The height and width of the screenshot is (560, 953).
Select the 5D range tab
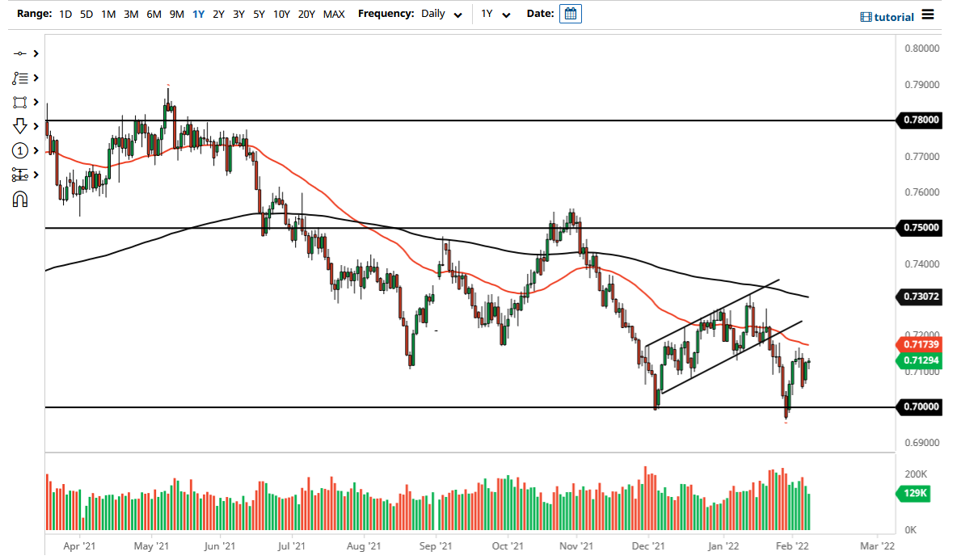click(85, 14)
